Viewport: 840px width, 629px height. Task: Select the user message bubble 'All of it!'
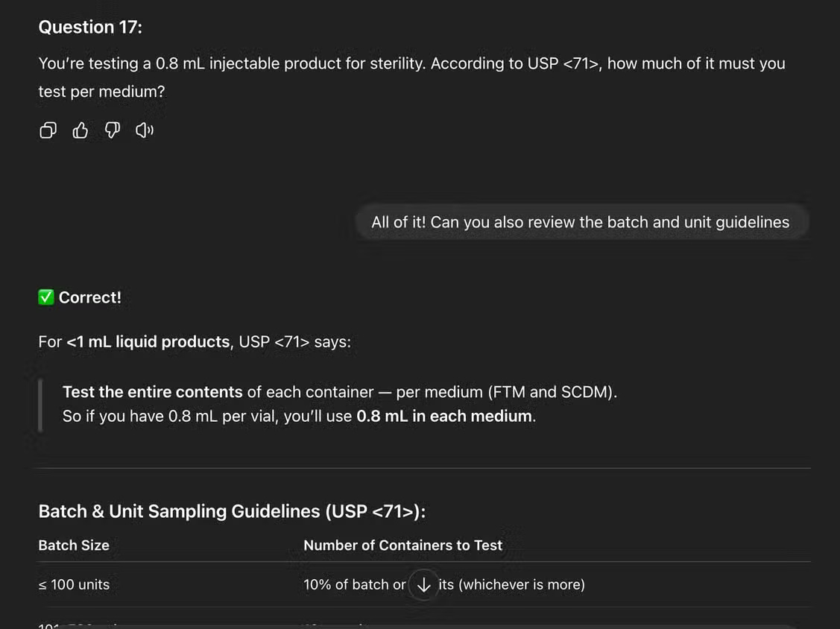pyautogui.click(x=580, y=222)
